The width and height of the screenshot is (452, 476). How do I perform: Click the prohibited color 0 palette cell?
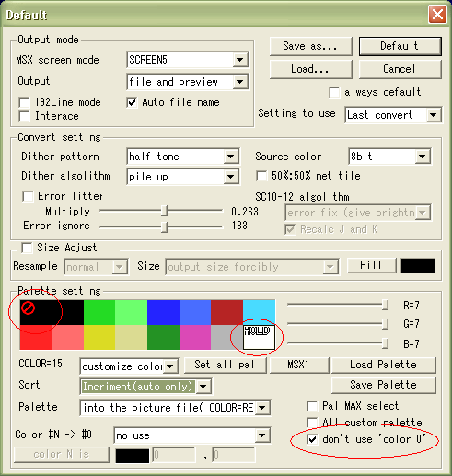(x=36, y=312)
